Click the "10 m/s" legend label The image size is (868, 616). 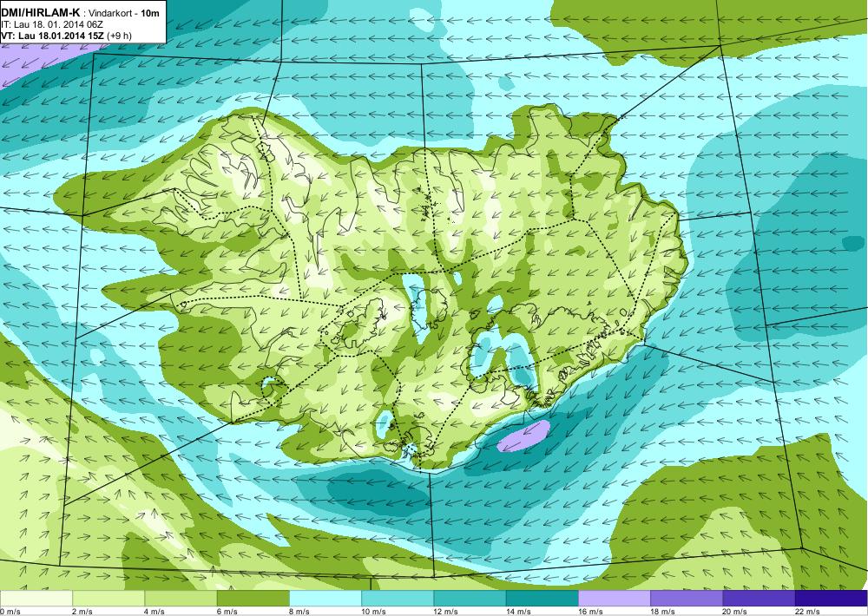click(373, 612)
